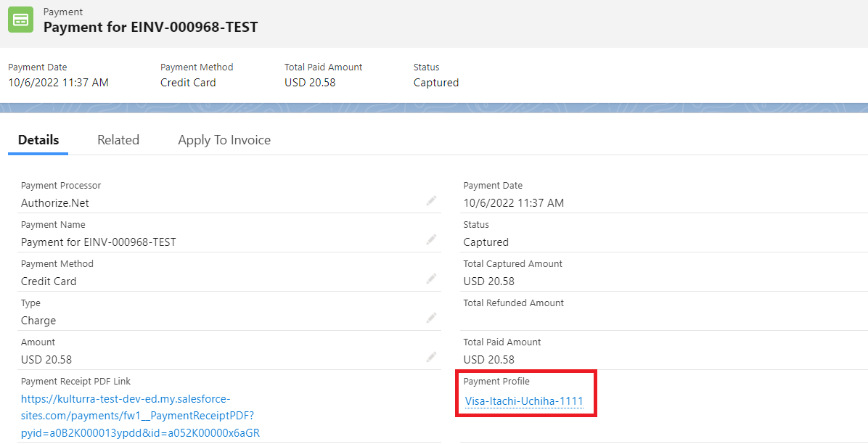The width and height of the screenshot is (868, 444).
Task: Edit the Type field pencil icon
Action: (431, 318)
